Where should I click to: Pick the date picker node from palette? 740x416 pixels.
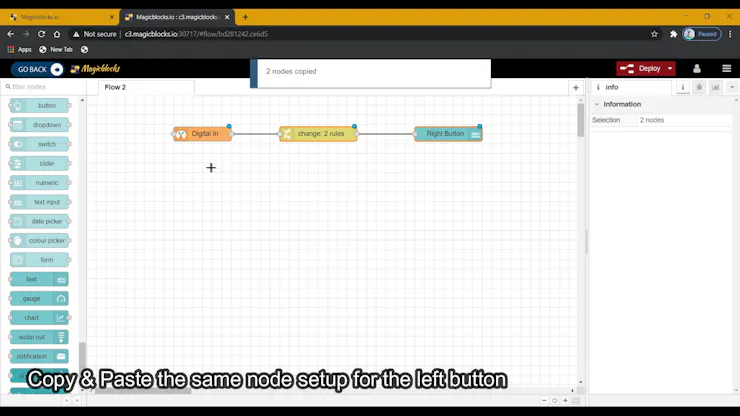coord(40,221)
